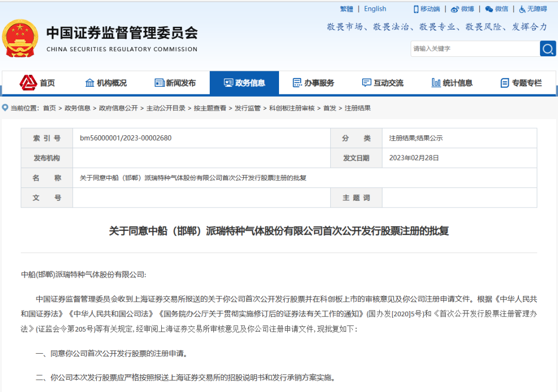Click paragraph 二、你公司本次发行股票应严格按照
Viewport: 558px width, 392px height.
pos(186,378)
